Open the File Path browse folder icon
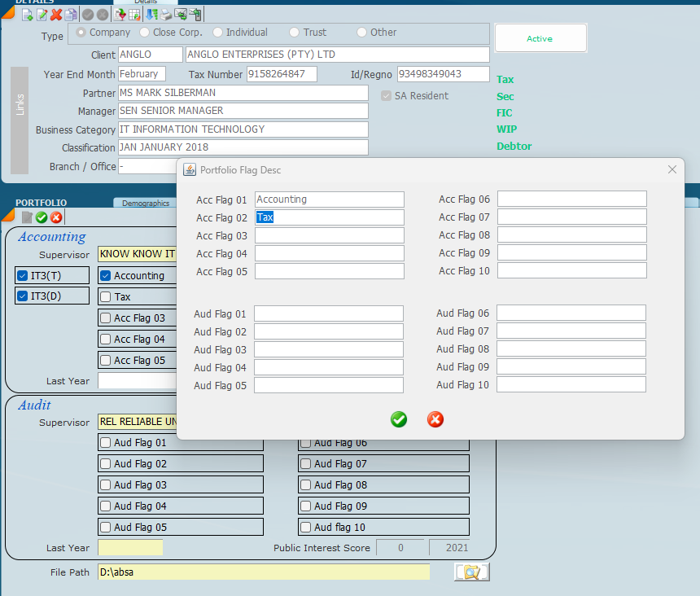This screenshot has width=700, height=596. (x=471, y=572)
